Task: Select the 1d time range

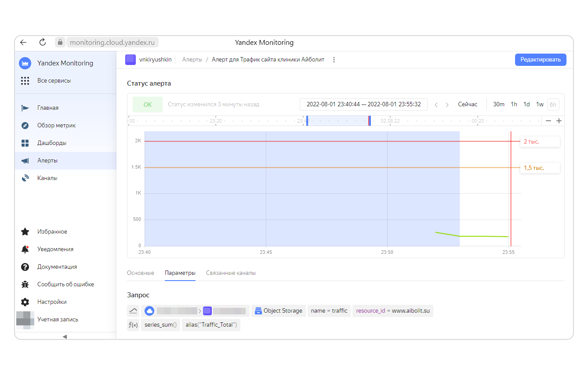Action: (x=527, y=105)
